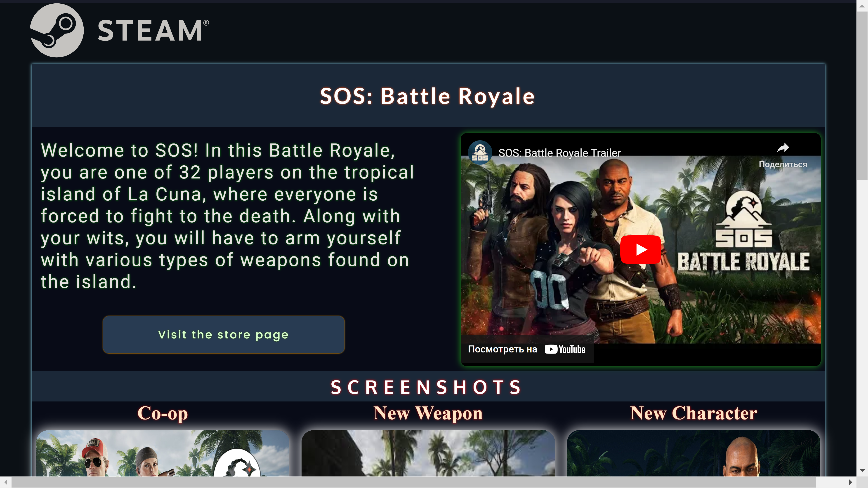Viewport: 868px width, 488px height.
Task: Click the SOS: Battle Royale Trailer title
Action: pos(559,153)
